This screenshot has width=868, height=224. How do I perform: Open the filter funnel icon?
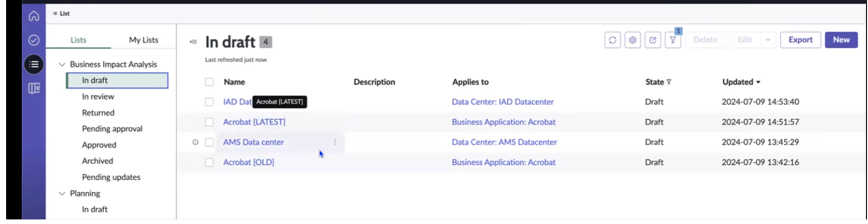(673, 40)
